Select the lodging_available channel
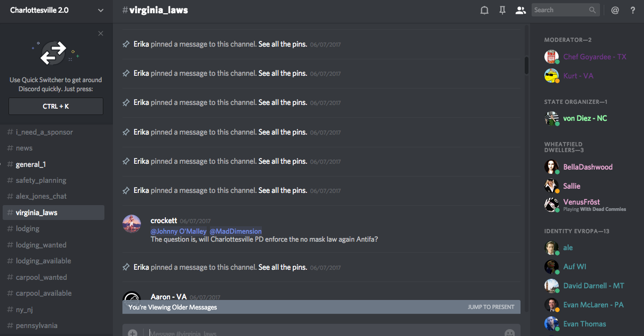Screen dimensions: 644x336 pyautogui.click(x=43, y=261)
